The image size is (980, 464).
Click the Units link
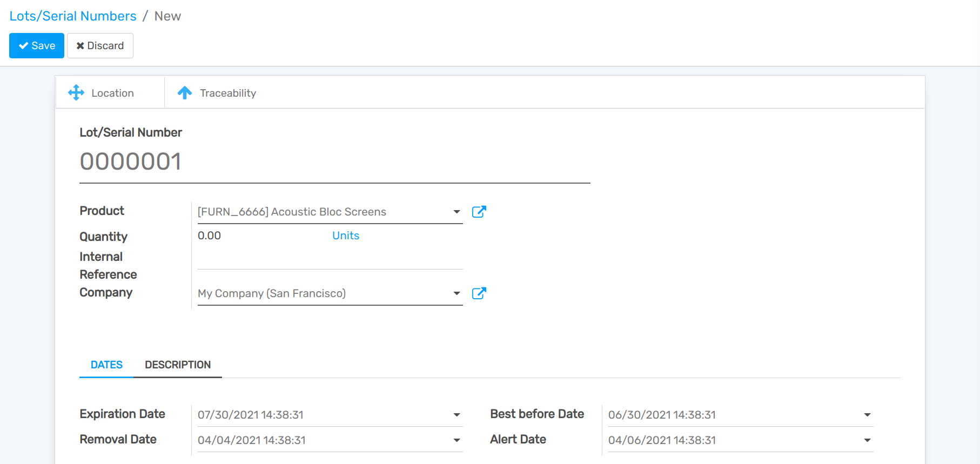346,236
